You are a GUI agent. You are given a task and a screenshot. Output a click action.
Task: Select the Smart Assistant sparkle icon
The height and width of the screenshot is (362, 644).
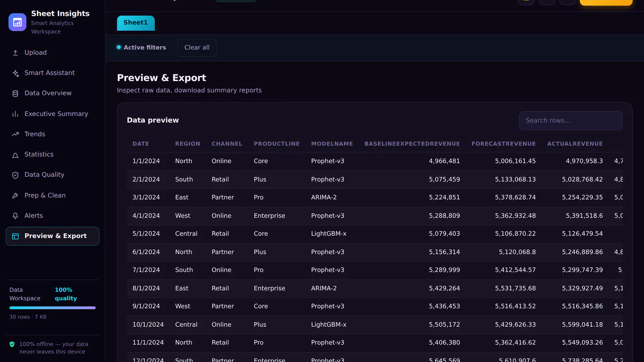(15, 73)
